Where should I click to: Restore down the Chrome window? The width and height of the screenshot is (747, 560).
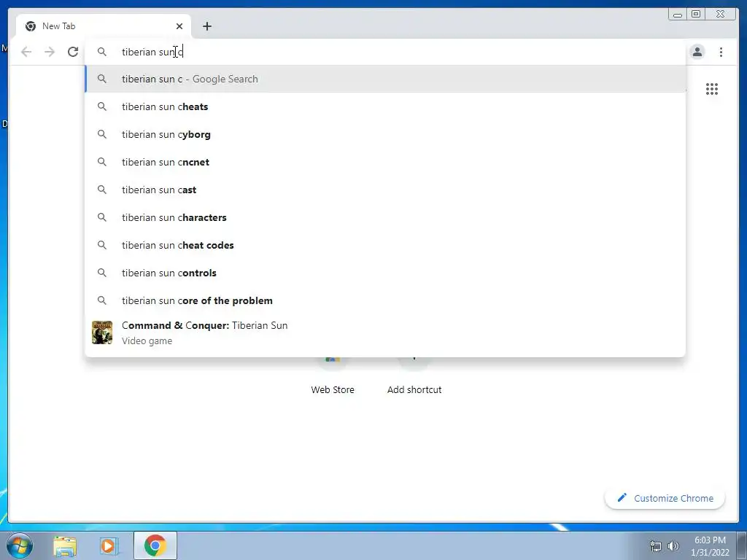click(696, 15)
